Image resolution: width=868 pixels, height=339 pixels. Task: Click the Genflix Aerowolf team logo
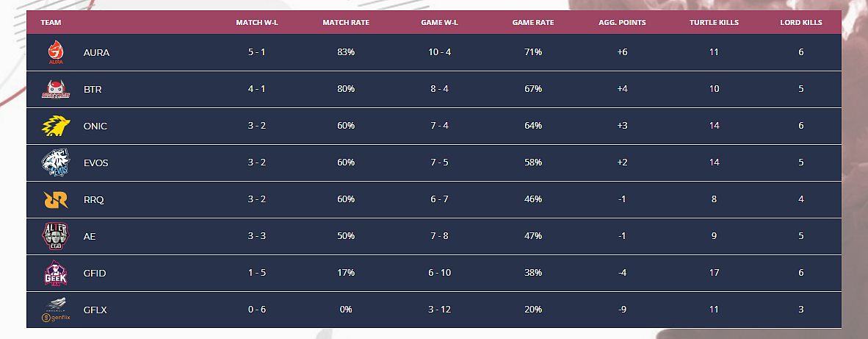pos(56,310)
